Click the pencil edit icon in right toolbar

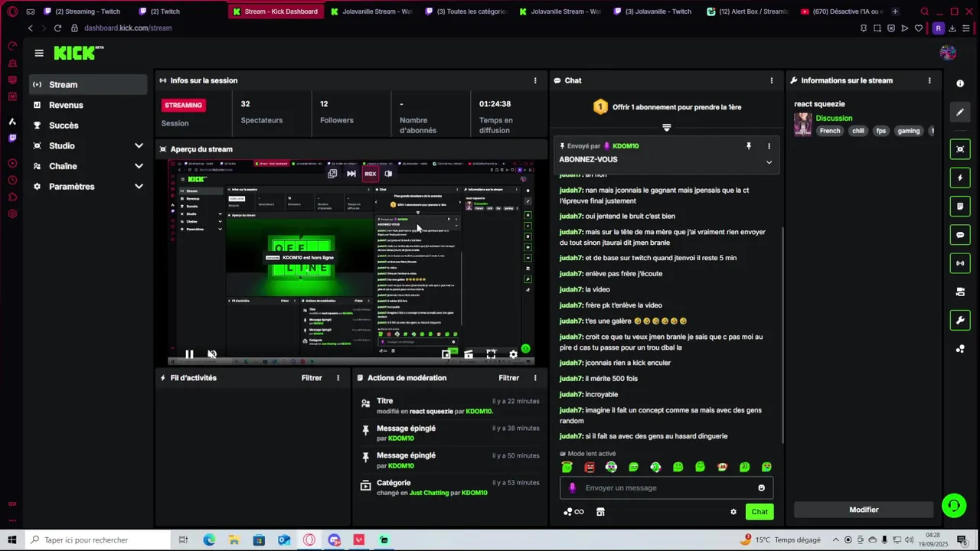960,112
